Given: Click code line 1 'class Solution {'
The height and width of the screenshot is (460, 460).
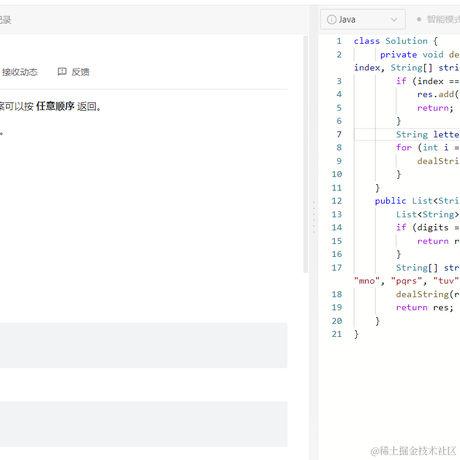Looking at the screenshot, I should click(396, 41).
